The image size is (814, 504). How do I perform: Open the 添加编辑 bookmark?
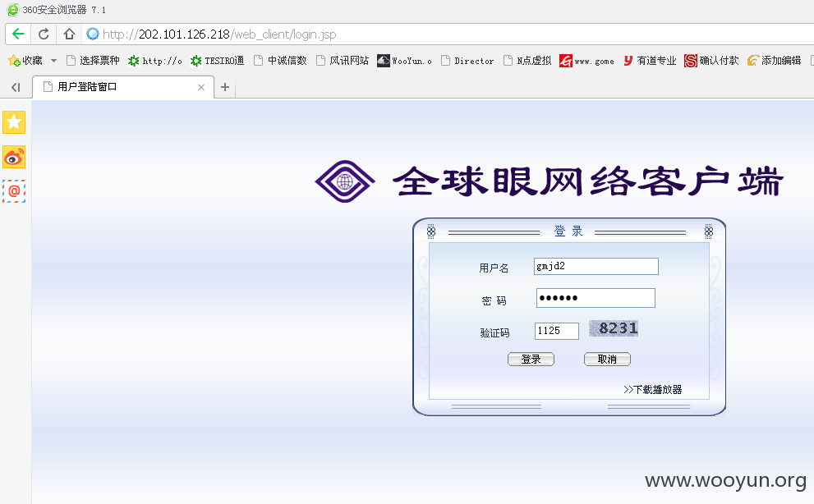[x=774, y=61]
